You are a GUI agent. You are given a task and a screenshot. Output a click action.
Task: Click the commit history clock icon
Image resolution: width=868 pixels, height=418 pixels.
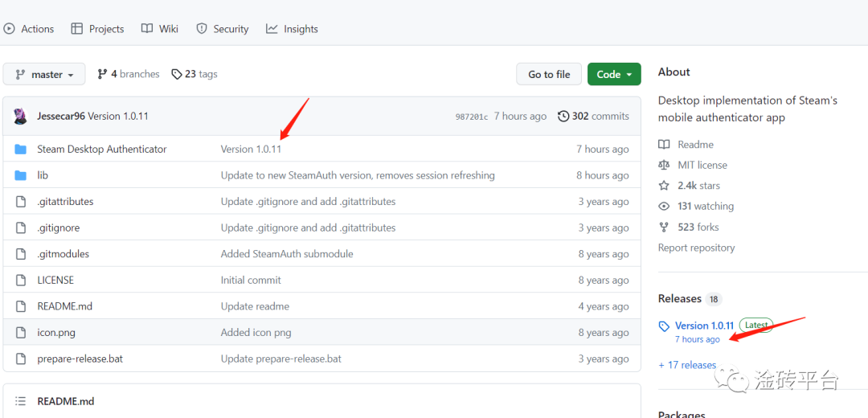point(563,117)
